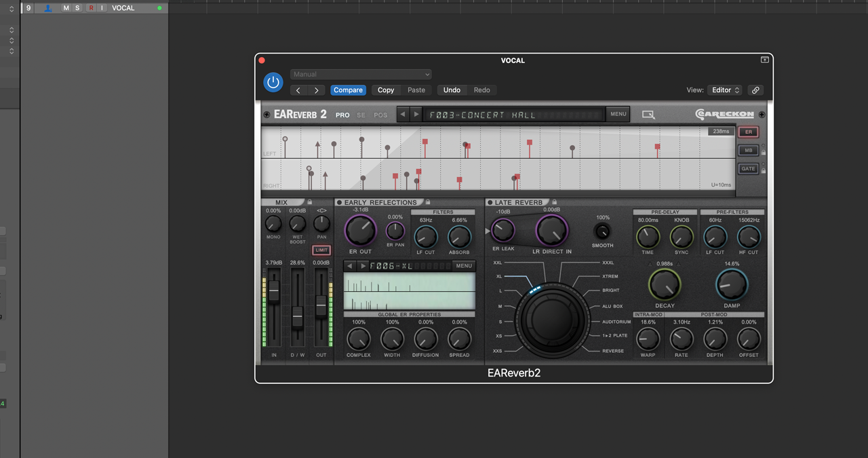The height and width of the screenshot is (458, 868).
Task: Select the AUDITORIUM reverb type
Action: [616, 322]
